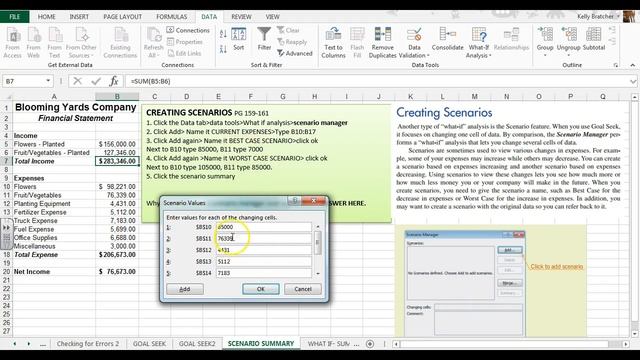Viewport: 640px width, 360px height.
Task: Open workbook Connections
Action: click(188, 30)
